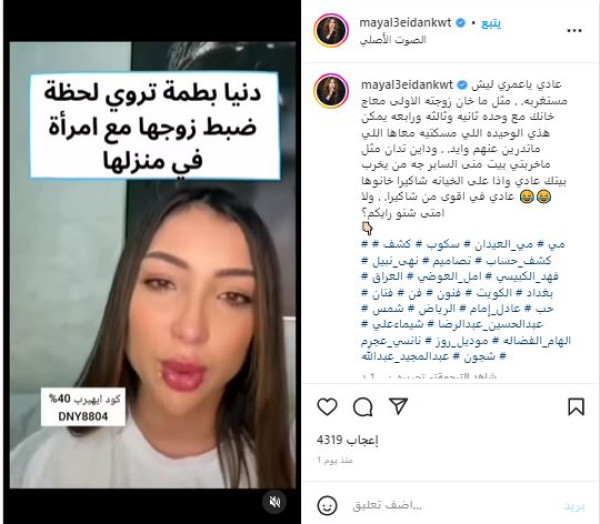Share post using paper plane icon

pyautogui.click(x=398, y=406)
